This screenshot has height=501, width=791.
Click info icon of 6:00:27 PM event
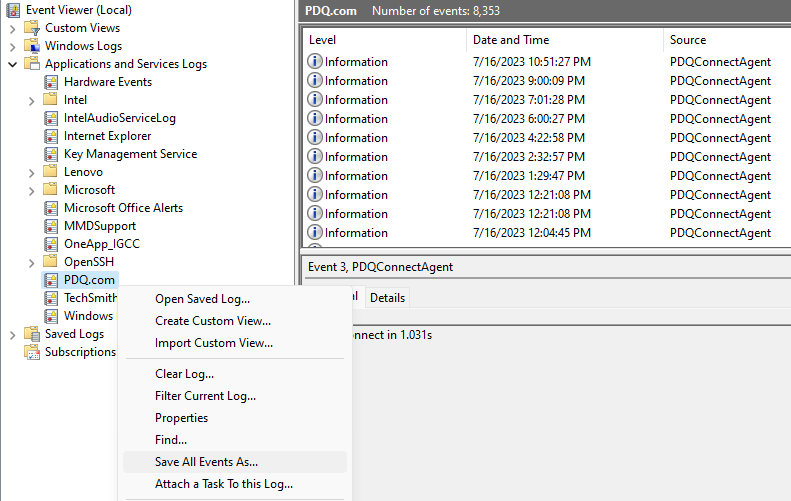pos(315,119)
